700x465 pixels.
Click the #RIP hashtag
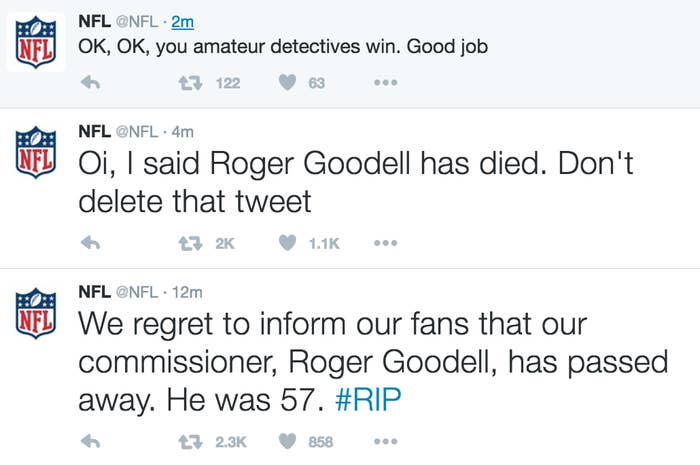tap(368, 399)
